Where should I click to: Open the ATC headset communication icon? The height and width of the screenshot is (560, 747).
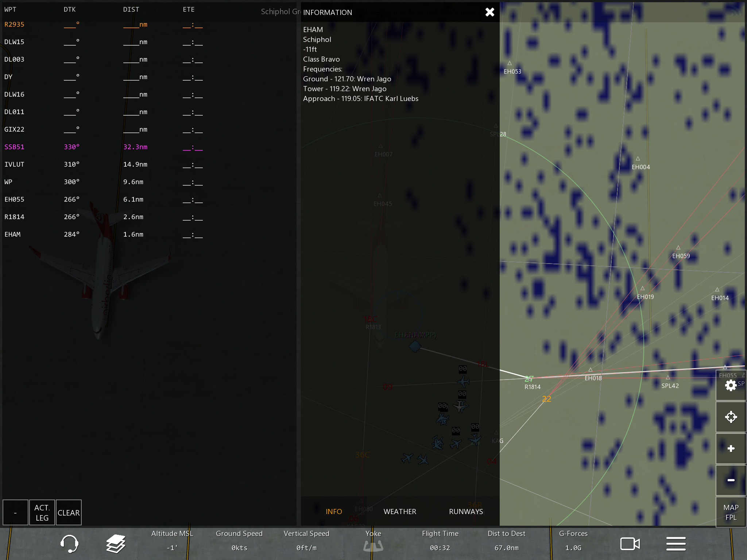pos(69,544)
